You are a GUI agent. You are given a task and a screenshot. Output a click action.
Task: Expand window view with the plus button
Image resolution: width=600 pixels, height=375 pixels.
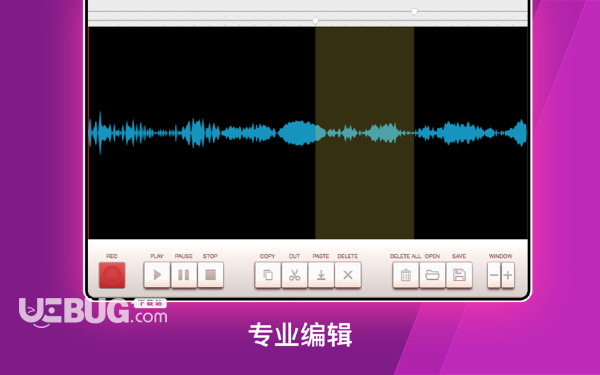508,275
